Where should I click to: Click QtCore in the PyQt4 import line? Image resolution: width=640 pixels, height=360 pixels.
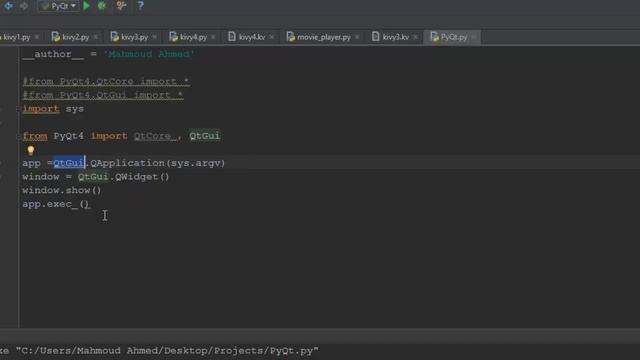click(x=153, y=136)
